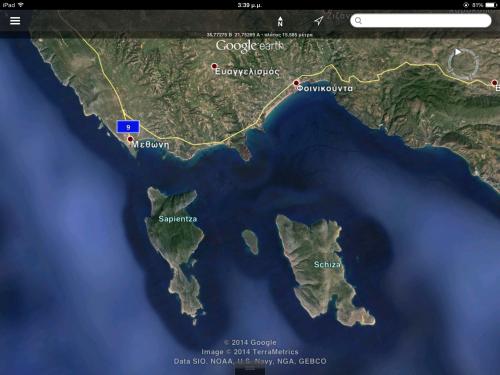
Task: Tap the Data SIO, NOAA attribution line
Action: coord(250,361)
